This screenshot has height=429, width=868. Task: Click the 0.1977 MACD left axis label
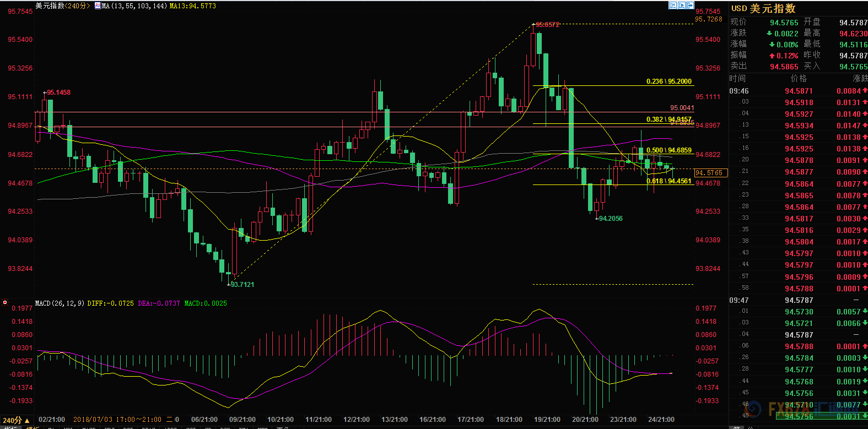[x=22, y=308]
